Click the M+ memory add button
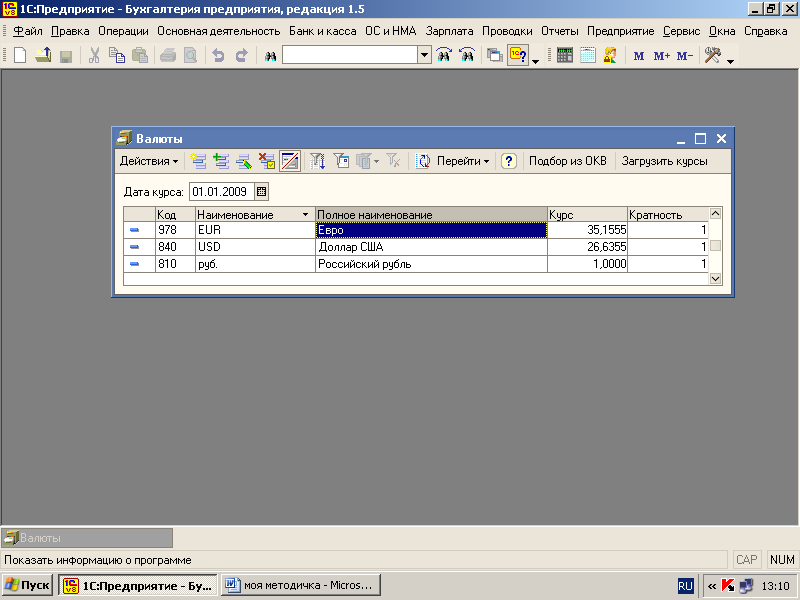Viewport: 800px width, 600px height. click(661, 56)
